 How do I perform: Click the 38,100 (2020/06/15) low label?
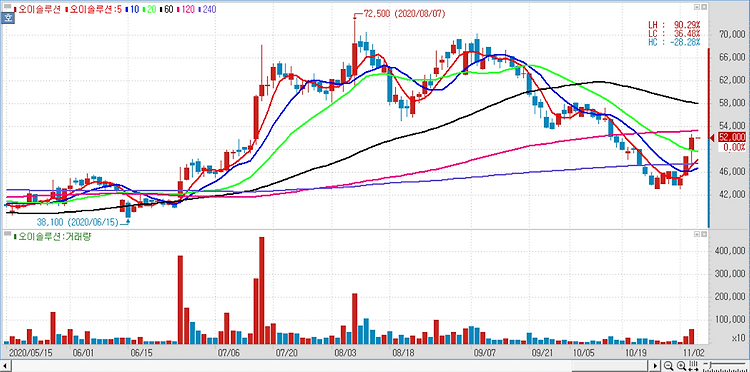point(77,223)
